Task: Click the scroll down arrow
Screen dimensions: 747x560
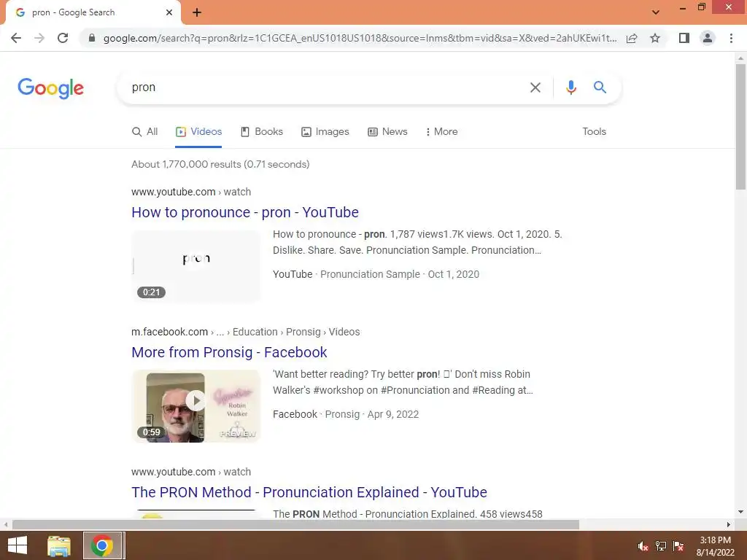Action: pyautogui.click(x=740, y=513)
